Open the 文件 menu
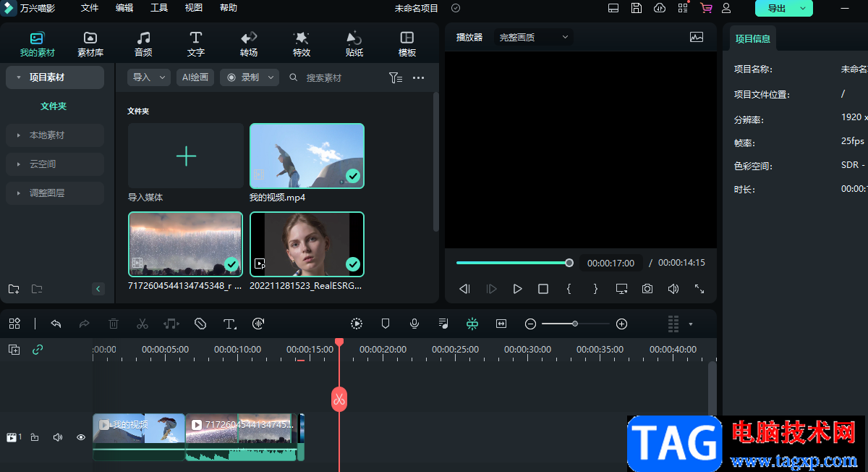This screenshot has height=472, width=868. click(x=90, y=8)
